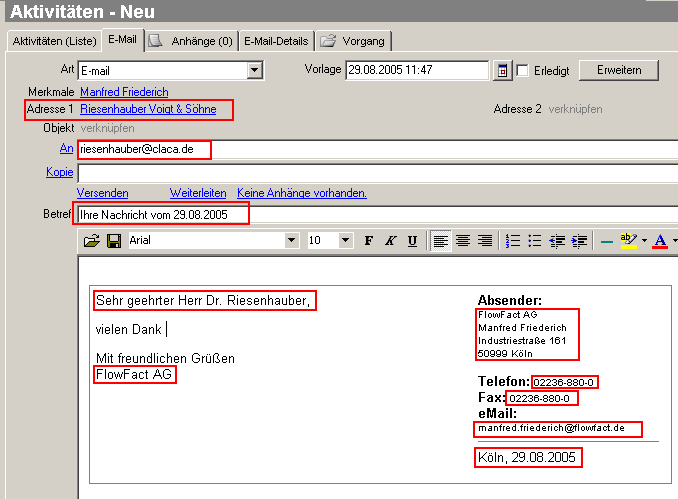Apply yellow text highlight
The height and width of the screenshot is (499, 678).
click(x=628, y=240)
